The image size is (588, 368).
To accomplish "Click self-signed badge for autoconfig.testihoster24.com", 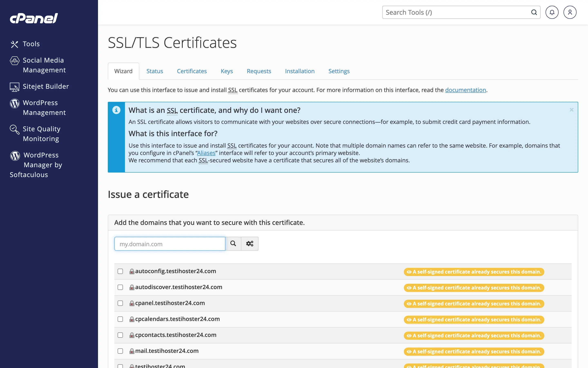I will [x=474, y=272].
